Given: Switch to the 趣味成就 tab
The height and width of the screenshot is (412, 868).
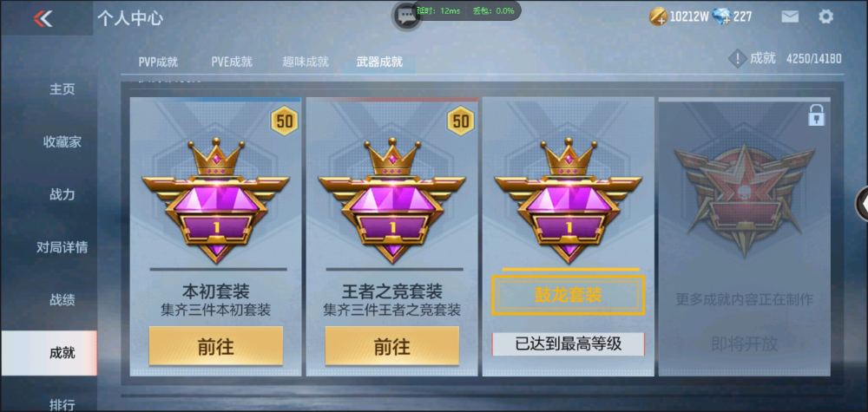Looking at the screenshot, I should [306, 62].
